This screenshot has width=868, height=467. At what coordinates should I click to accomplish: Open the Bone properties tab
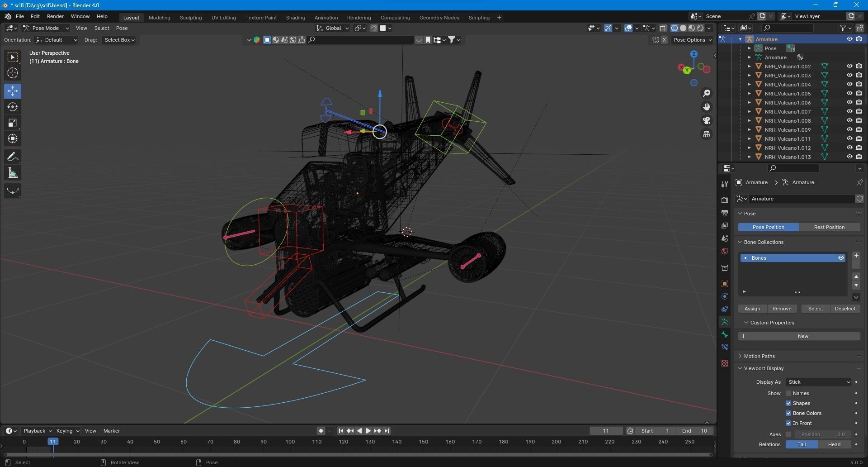[725, 334]
